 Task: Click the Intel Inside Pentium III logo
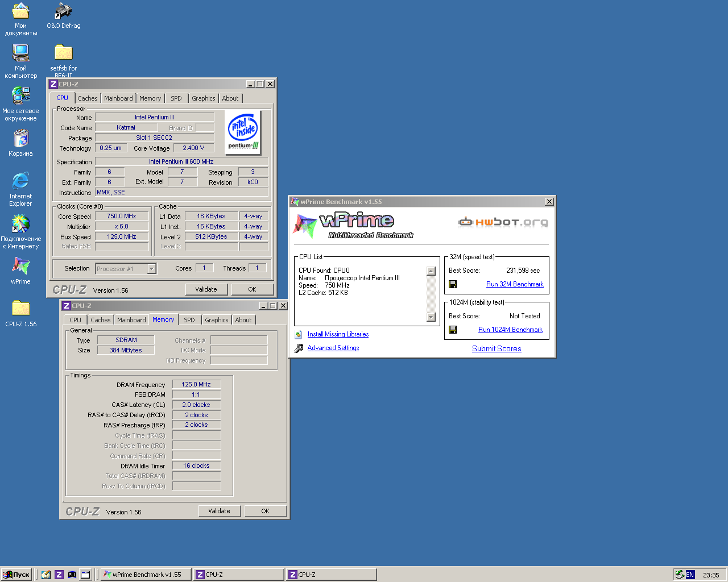(243, 133)
